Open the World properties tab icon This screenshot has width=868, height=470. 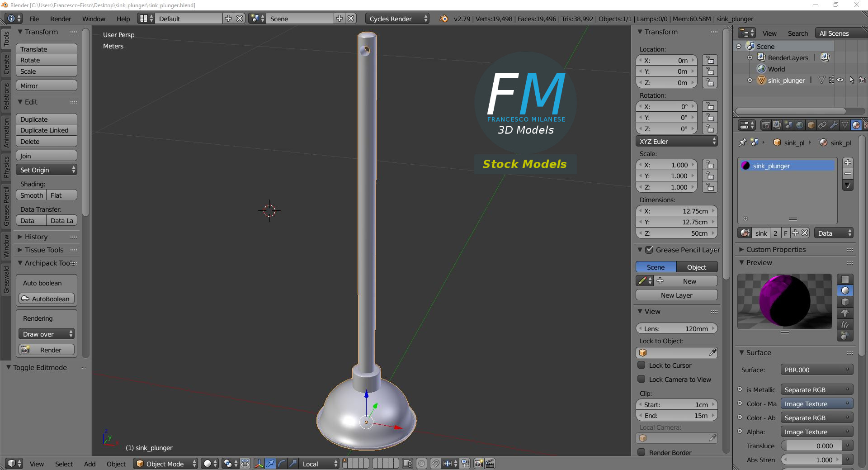pyautogui.click(x=800, y=125)
